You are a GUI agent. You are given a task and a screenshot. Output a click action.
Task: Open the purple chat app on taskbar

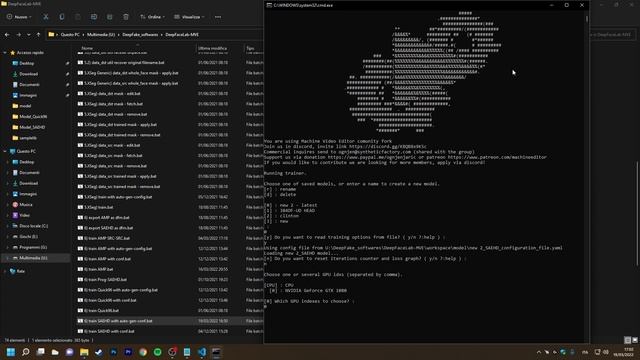[69, 352]
